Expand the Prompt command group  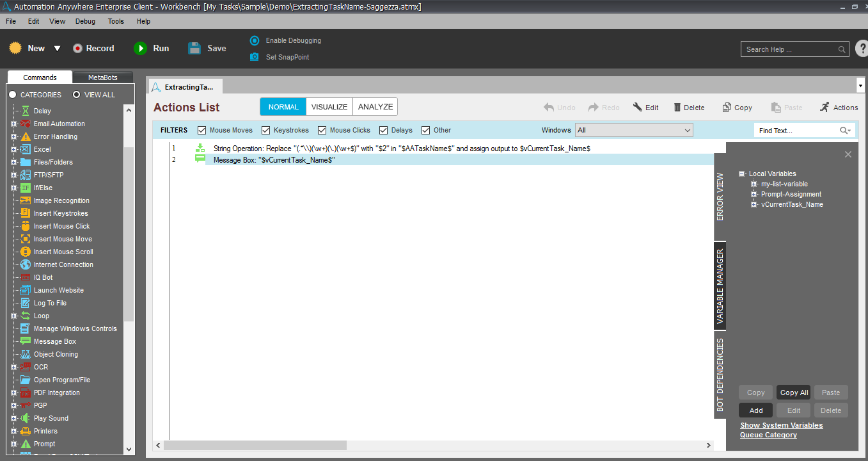13,444
